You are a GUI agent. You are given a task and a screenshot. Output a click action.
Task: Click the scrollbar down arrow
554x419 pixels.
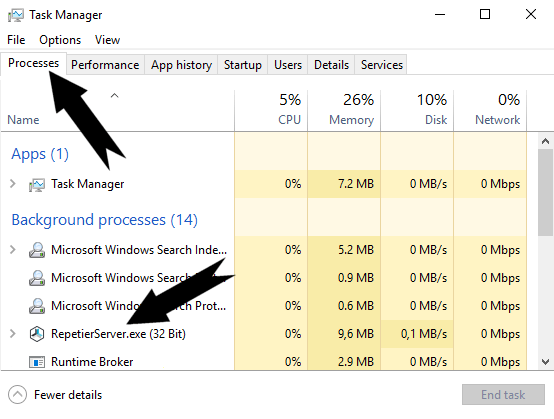tap(546, 362)
